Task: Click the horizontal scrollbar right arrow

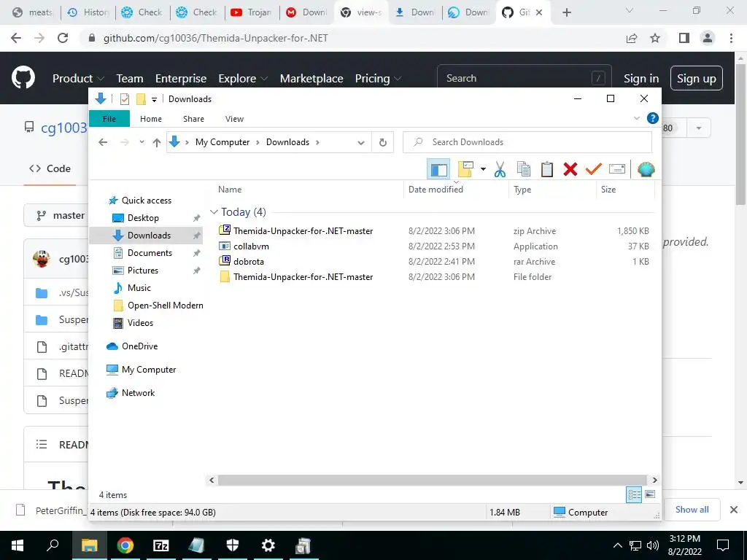Action: 654,480
